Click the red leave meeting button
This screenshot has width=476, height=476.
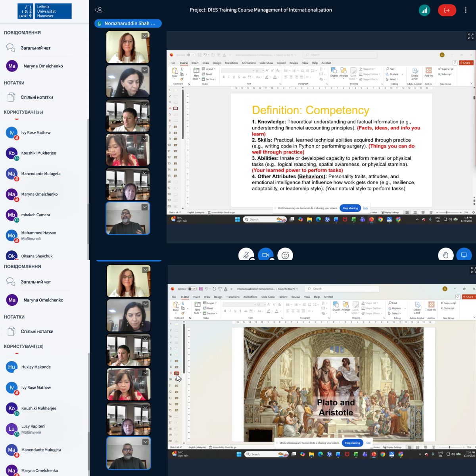pyautogui.click(x=447, y=10)
